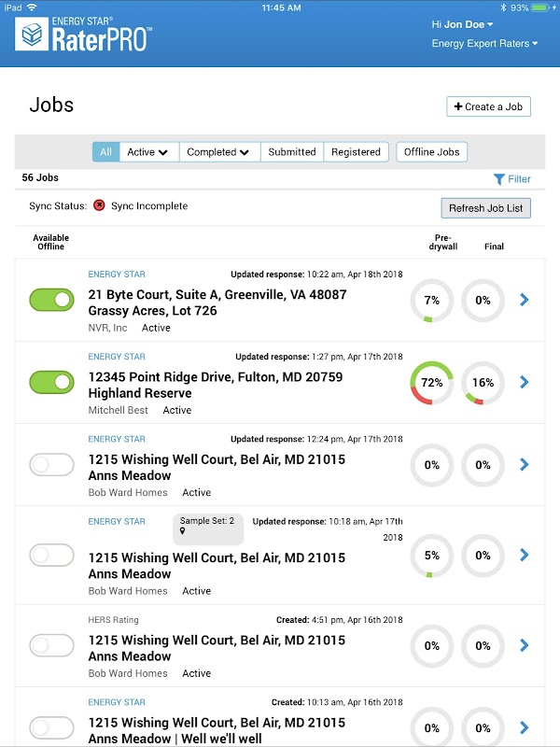The image size is (560, 747).
Task: Expand the Active filter dropdown
Action: click(149, 152)
